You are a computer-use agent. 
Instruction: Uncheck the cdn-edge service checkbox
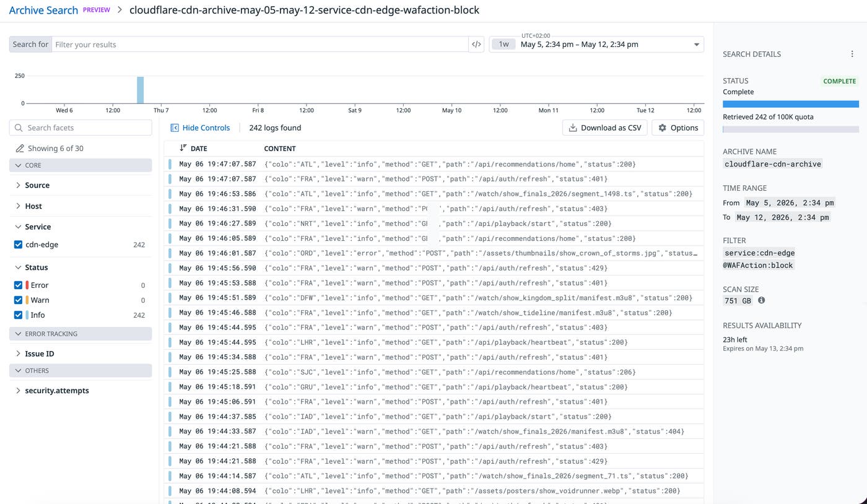[x=18, y=245]
